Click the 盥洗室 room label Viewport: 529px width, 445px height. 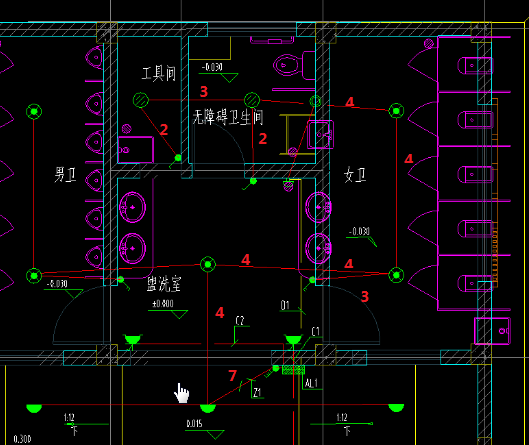tap(164, 284)
